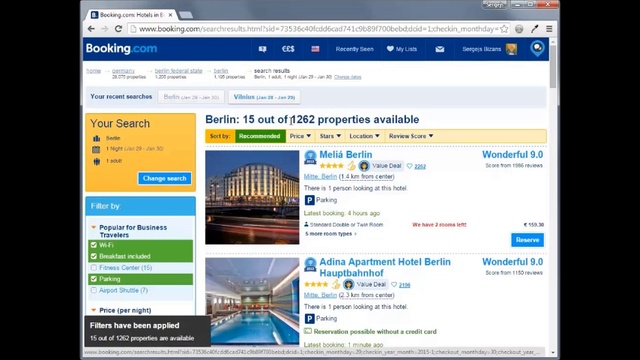This screenshot has height=360, width=640.
Task: Open the Meliá Berlin hotel title link
Action: (x=346, y=155)
